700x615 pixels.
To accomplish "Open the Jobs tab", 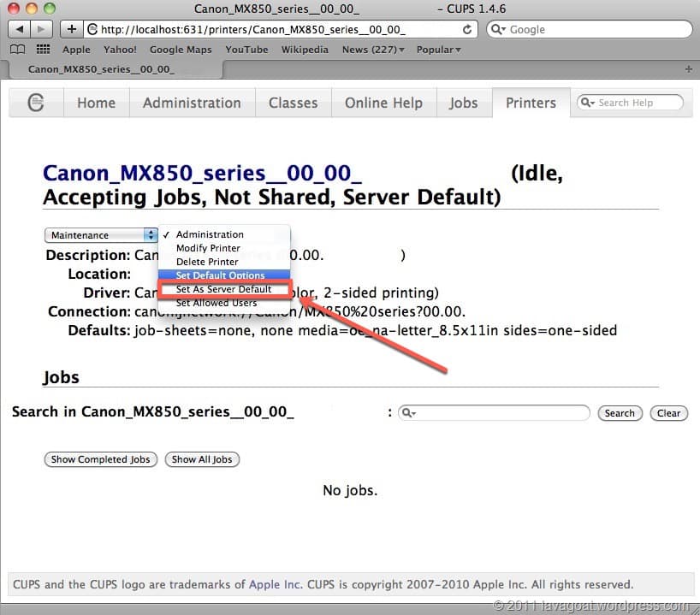I will (463, 103).
